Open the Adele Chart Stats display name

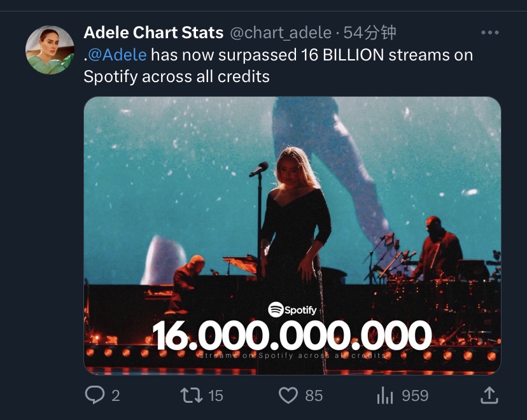(153, 32)
